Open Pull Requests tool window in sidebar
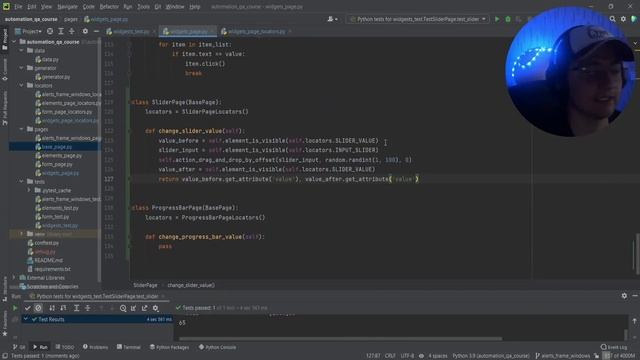The height and width of the screenshot is (360, 640). 4,108
